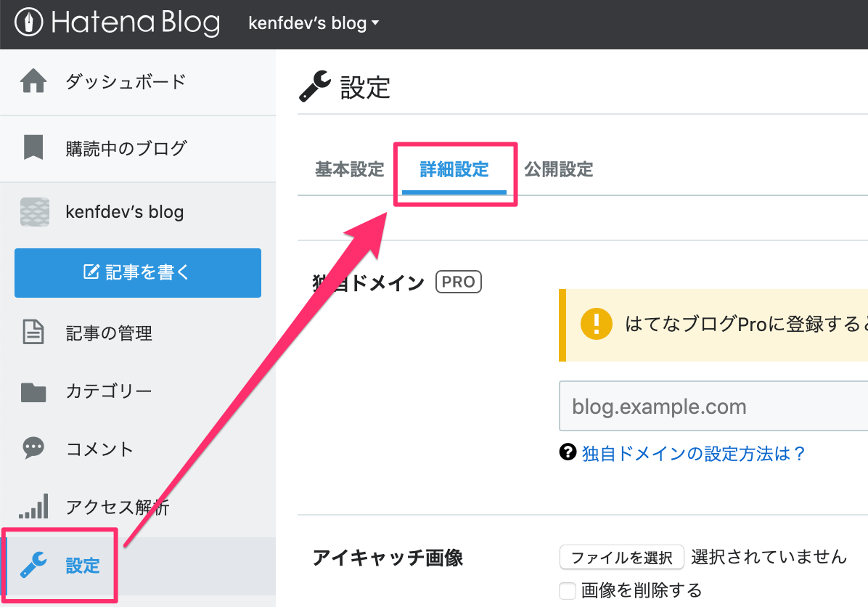868x607 pixels.
Task: Select the 詳細設定 tab
Action: click(x=454, y=169)
